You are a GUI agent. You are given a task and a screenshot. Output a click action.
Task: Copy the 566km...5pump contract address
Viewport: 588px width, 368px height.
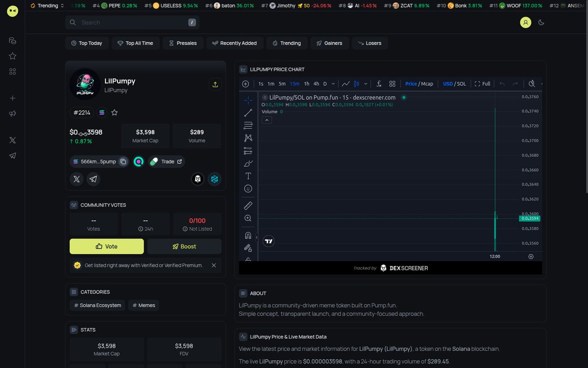tap(123, 161)
